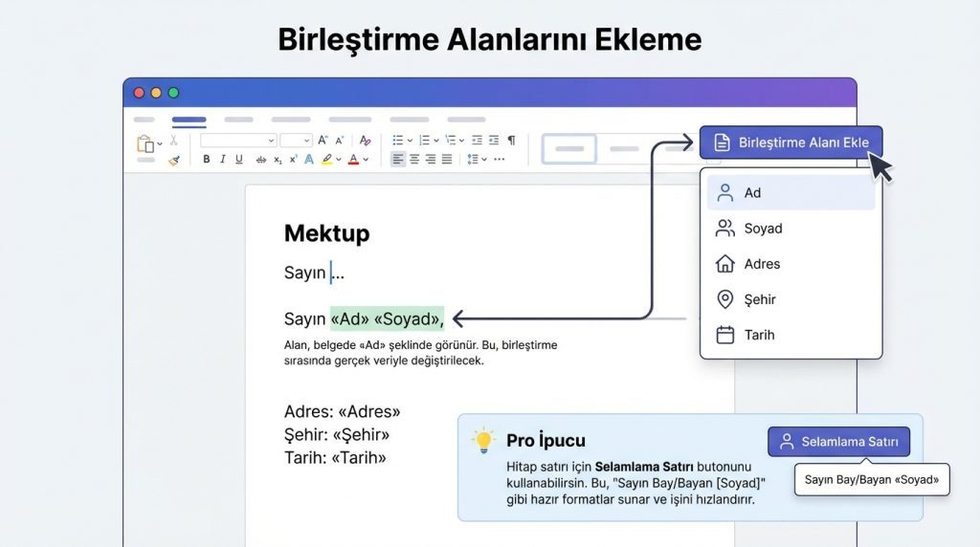Toggle Superscript formatting

pos(293,160)
